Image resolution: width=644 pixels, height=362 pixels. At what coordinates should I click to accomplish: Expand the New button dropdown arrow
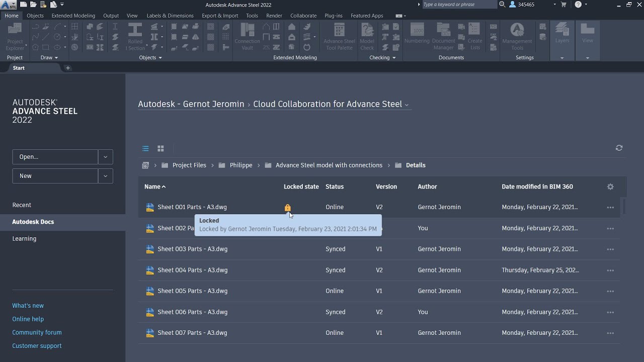pos(105,176)
